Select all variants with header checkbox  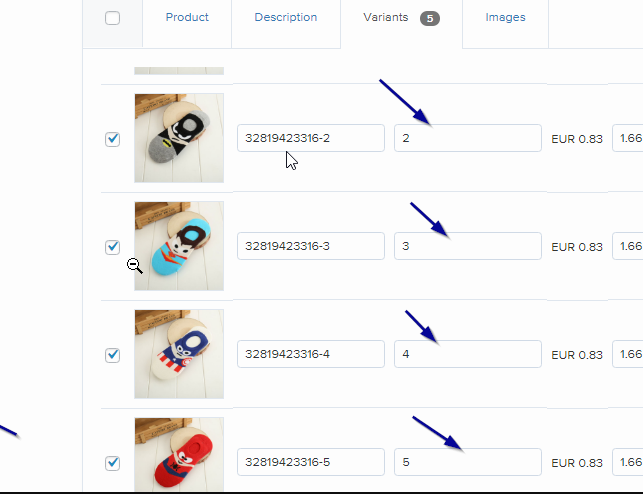[x=112, y=18]
